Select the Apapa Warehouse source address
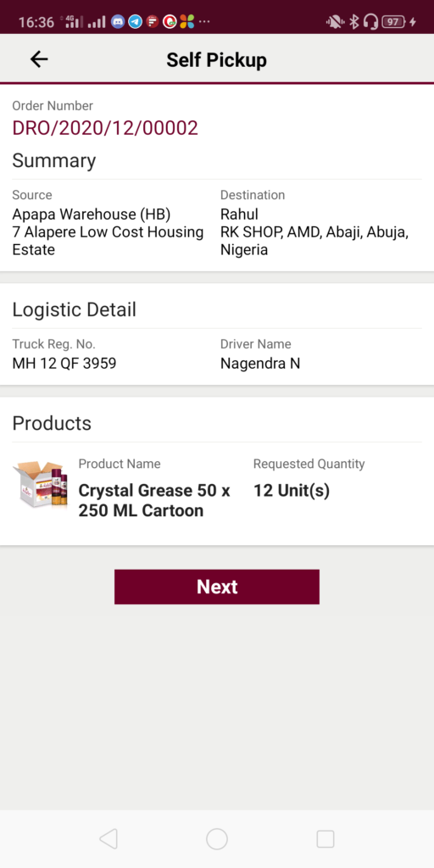Viewport: 434px width, 868px height. pyautogui.click(x=108, y=232)
